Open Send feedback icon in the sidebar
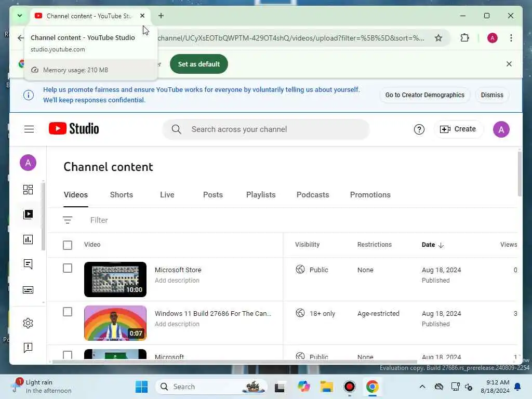Screen dimensions: 532x399 click(x=28, y=348)
